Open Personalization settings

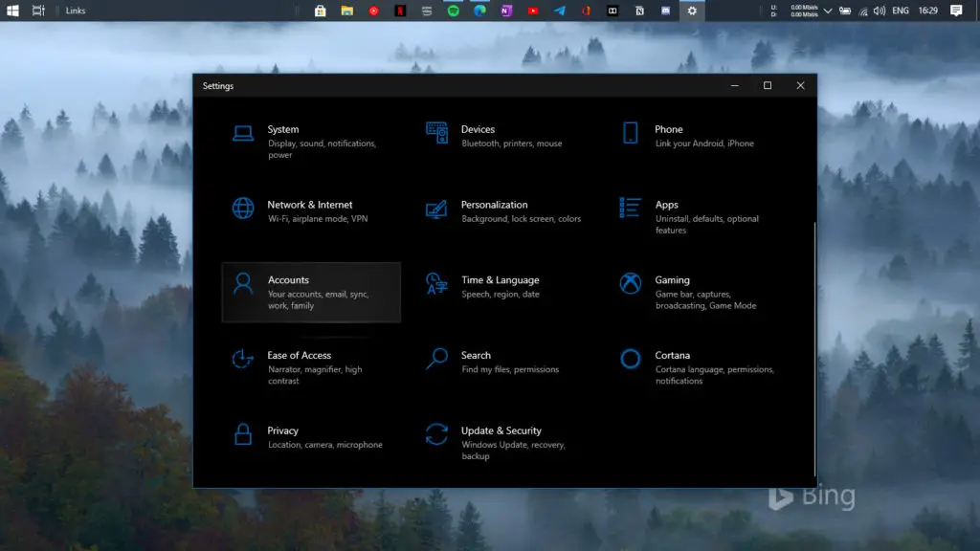click(498, 210)
